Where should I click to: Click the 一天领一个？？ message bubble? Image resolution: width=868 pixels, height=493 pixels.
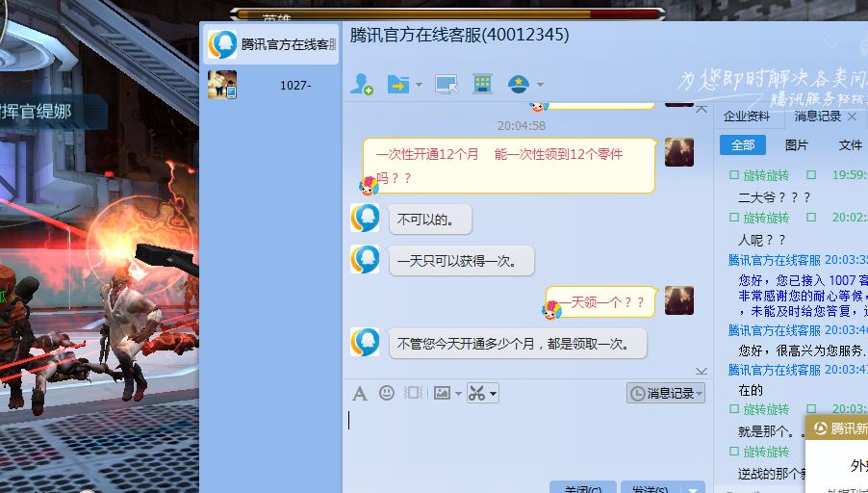601,302
